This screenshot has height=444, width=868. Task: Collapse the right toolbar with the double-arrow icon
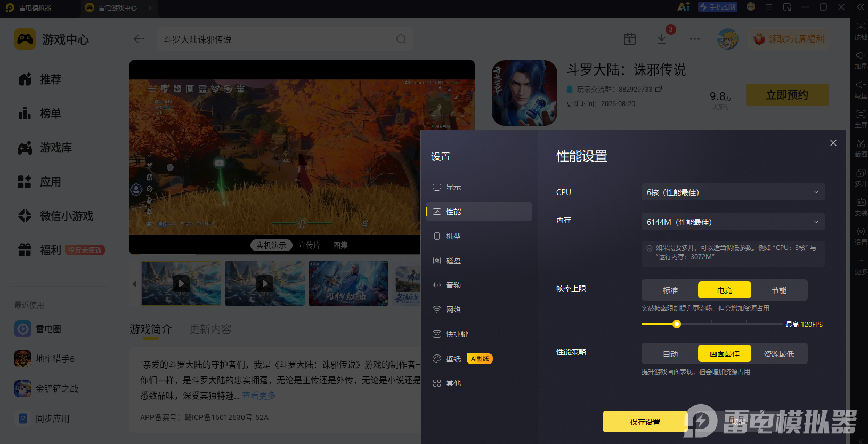click(860, 7)
